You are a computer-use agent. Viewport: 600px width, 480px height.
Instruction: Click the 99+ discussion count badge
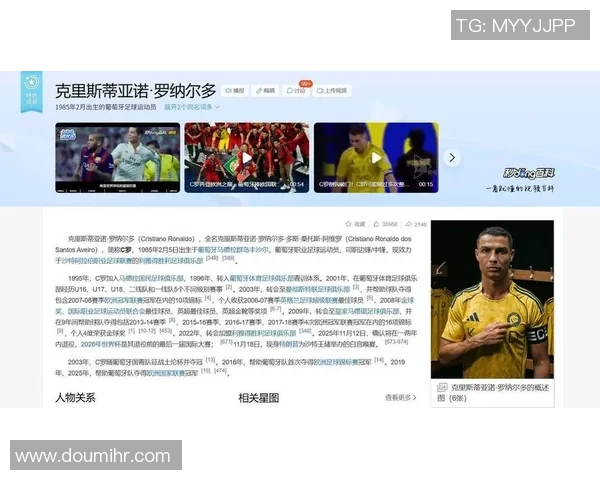pyautogui.click(x=306, y=83)
